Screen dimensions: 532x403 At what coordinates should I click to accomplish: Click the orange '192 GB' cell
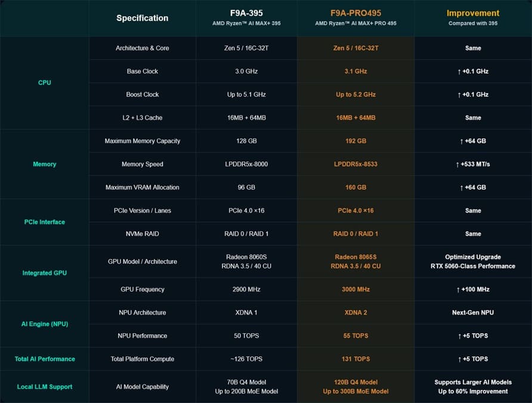[x=355, y=141]
